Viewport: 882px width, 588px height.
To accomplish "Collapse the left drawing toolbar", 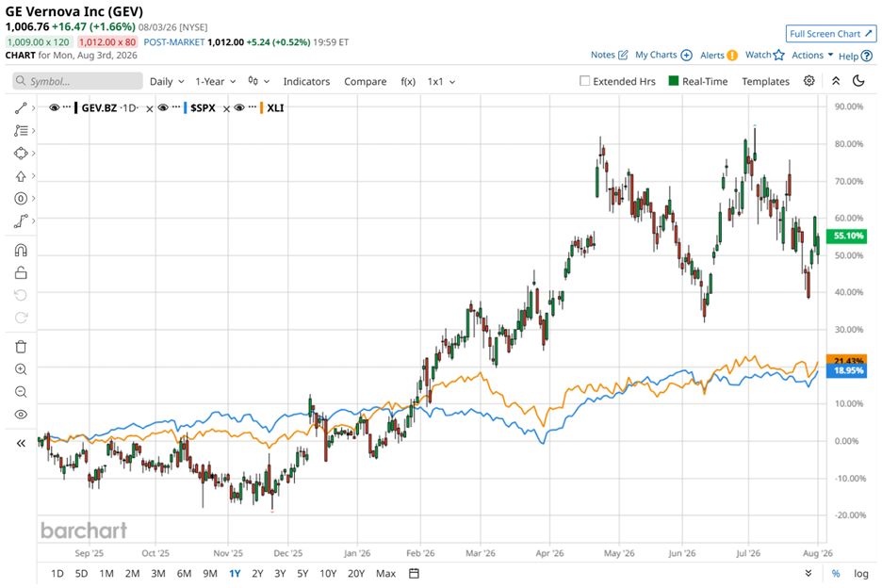I will 21,444.
